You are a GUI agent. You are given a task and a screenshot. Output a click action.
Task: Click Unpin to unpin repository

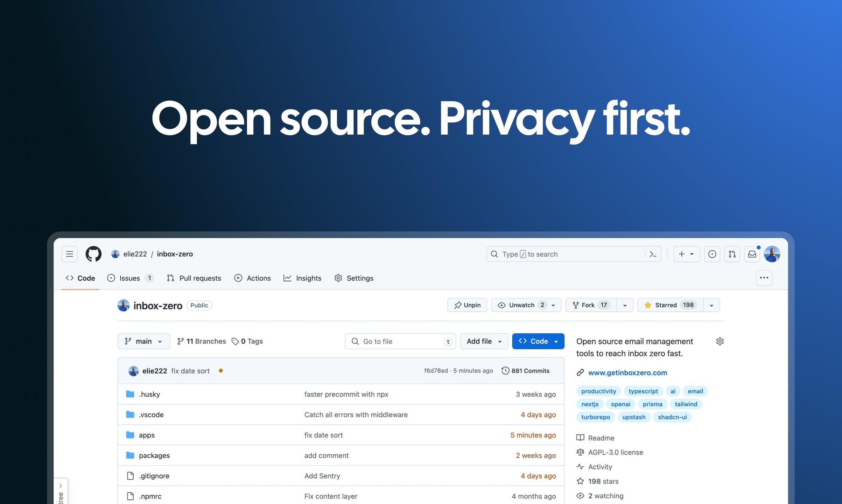tap(467, 305)
